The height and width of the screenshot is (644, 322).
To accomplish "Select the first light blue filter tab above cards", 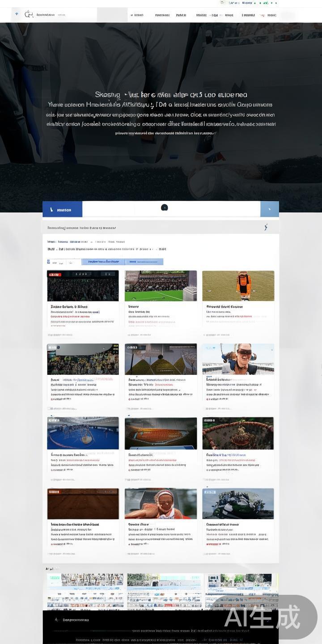I will (x=103, y=262).
